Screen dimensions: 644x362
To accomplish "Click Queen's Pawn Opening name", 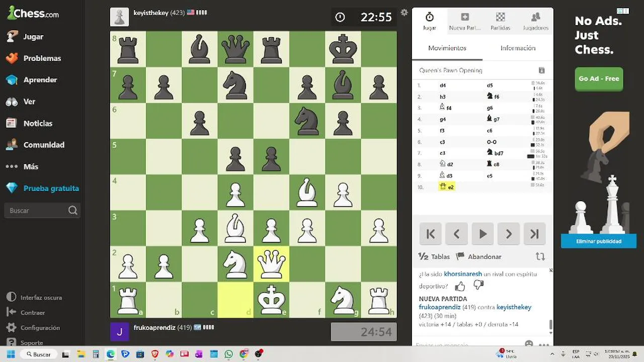I will 450,70.
